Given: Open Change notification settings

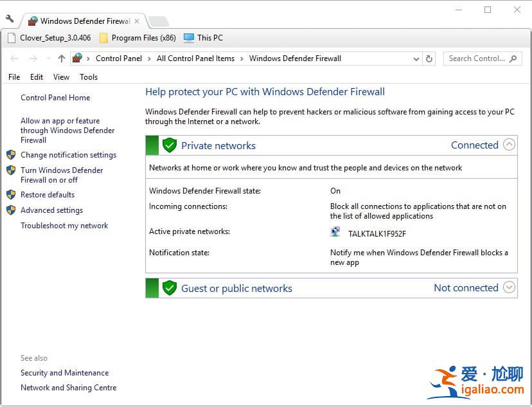Looking at the screenshot, I should 69,155.
